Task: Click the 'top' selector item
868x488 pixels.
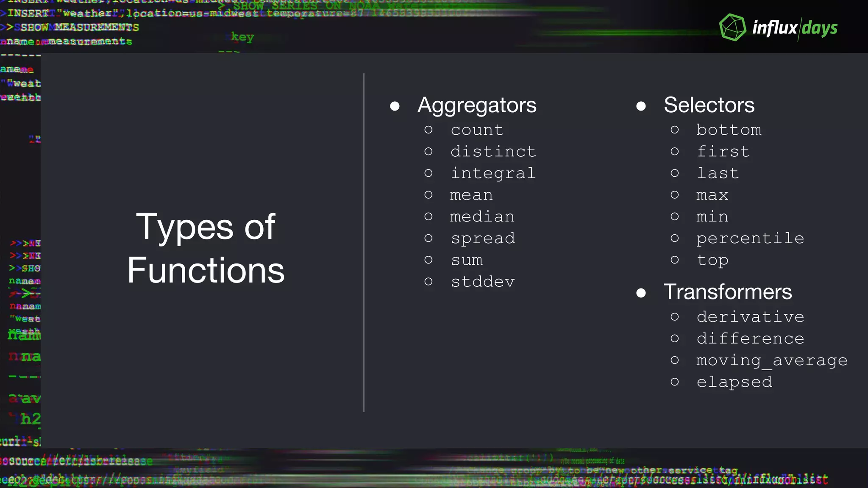Action: pyautogui.click(x=713, y=261)
